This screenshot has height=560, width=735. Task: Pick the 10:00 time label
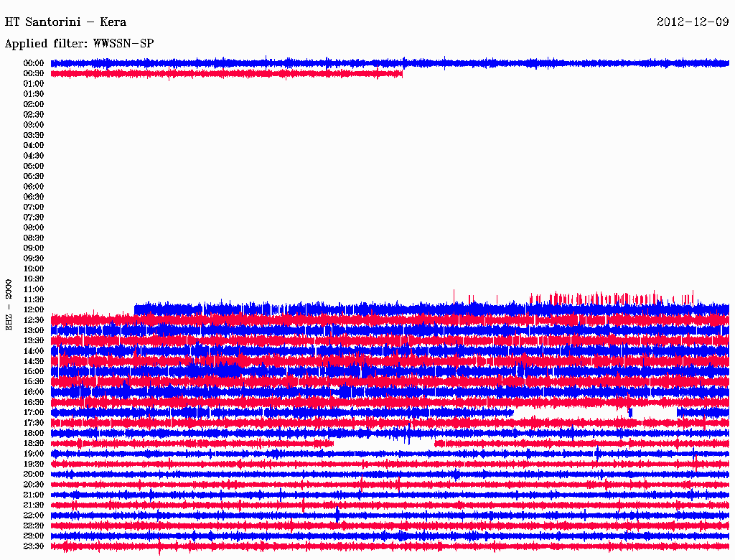point(34,269)
